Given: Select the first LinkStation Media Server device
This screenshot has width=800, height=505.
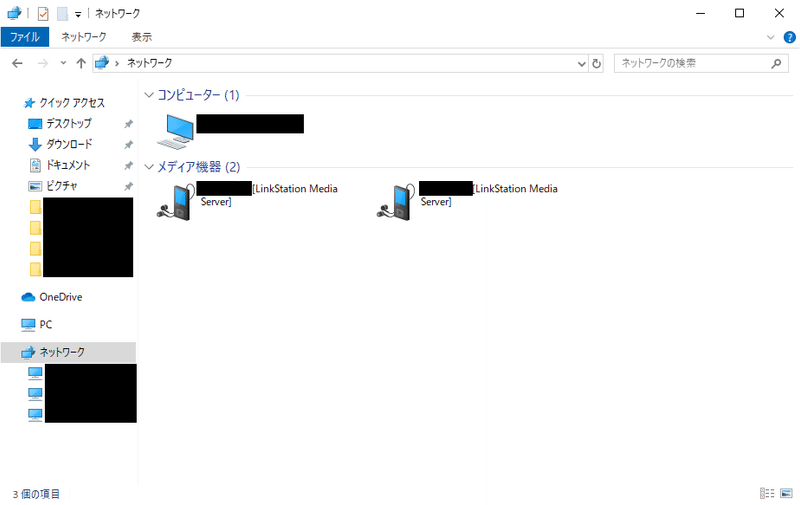Looking at the screenshot, I should pos(247,201).
